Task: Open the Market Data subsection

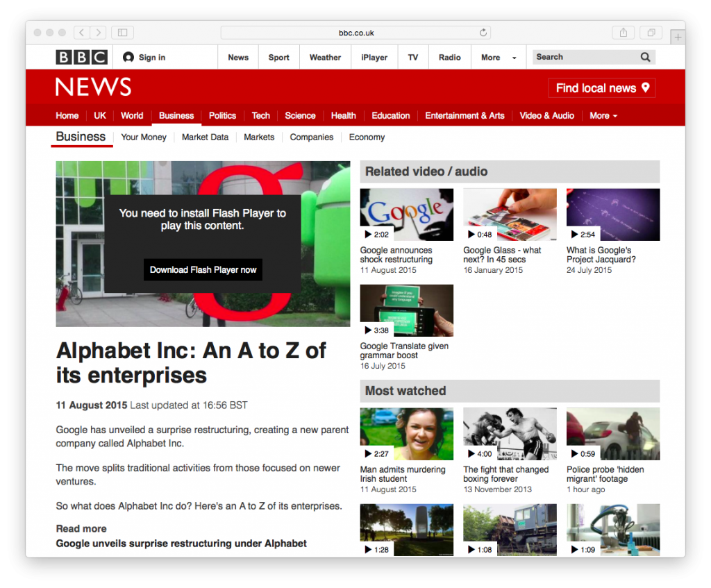Action: coord(205,137)
